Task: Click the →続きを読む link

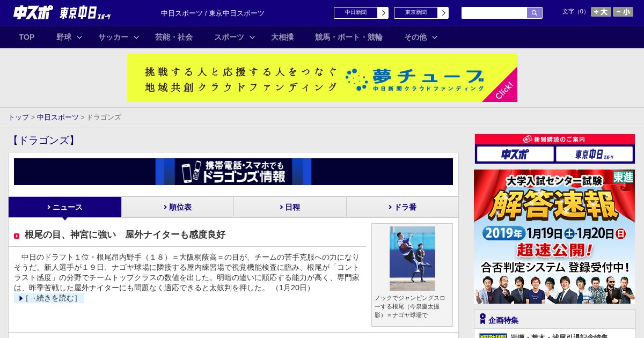Action: 49,298
